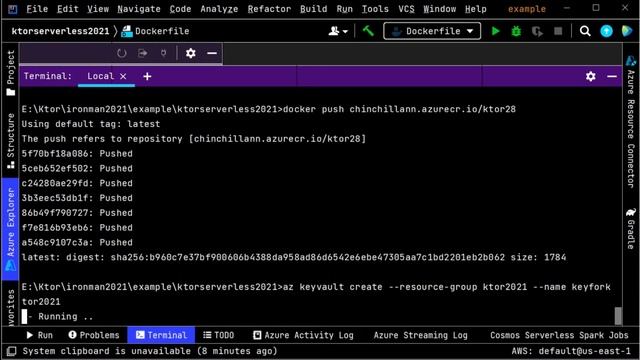Open the File menu
The height and width of the screenshot is (360, 640).
coord(37,9)
